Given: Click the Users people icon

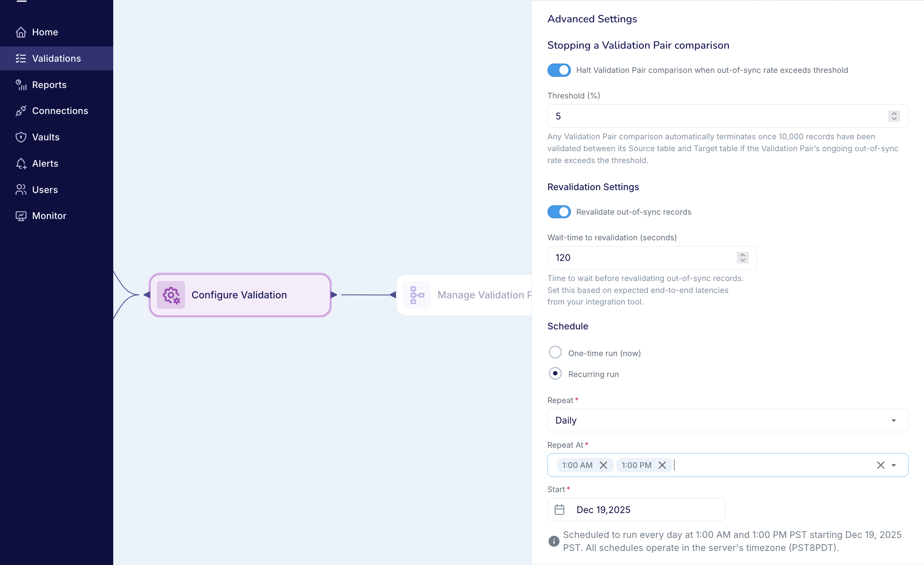Looking at the screenshot, I should [21, 190].
